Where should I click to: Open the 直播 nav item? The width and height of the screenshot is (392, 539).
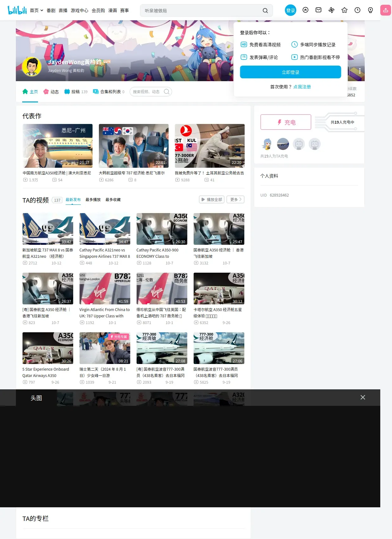point(63,10)
